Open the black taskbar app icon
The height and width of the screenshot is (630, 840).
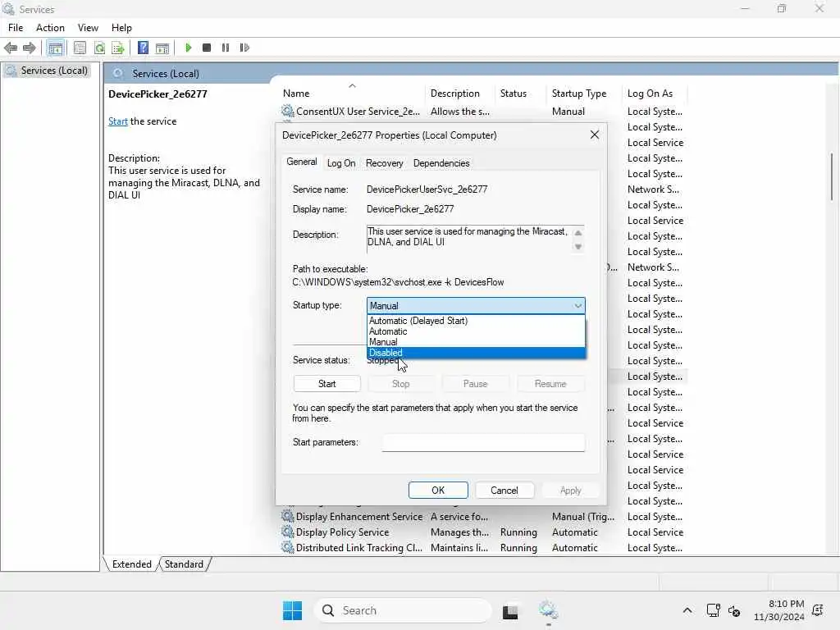tap(510, 610)
